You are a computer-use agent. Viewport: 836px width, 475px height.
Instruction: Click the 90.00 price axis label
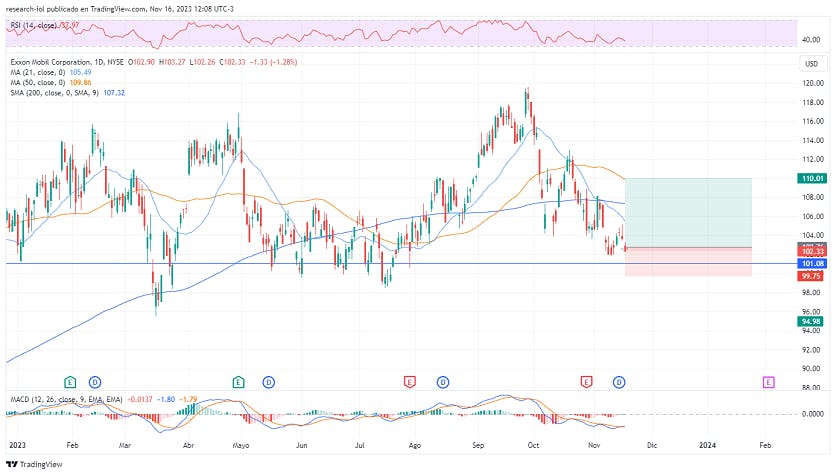[813, 368]
